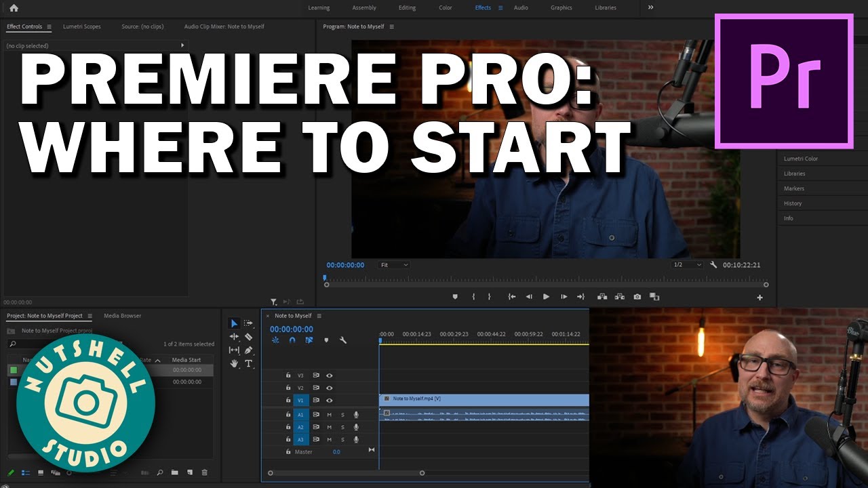Open the Media Browser tab

tap(123, 316)
